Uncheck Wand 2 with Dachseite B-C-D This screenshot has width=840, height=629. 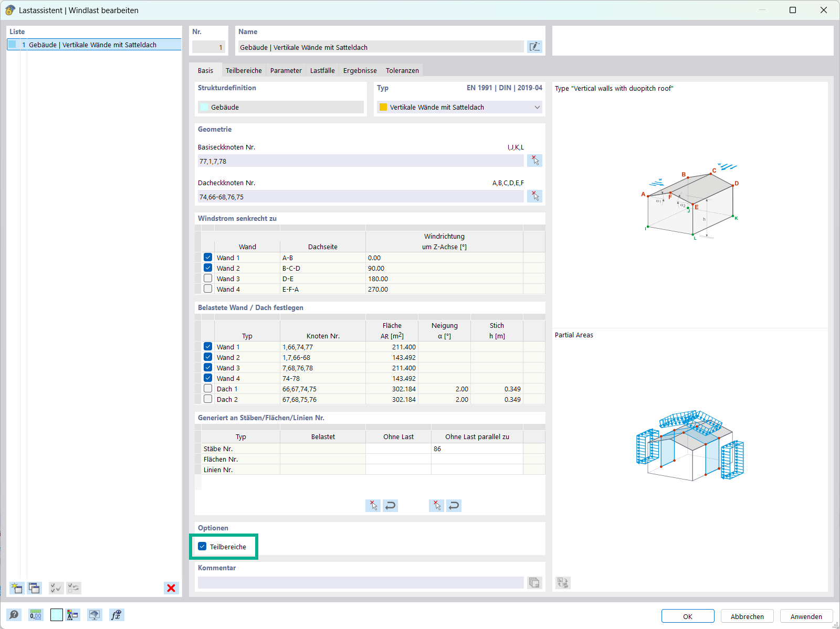[x=208, y=268]
